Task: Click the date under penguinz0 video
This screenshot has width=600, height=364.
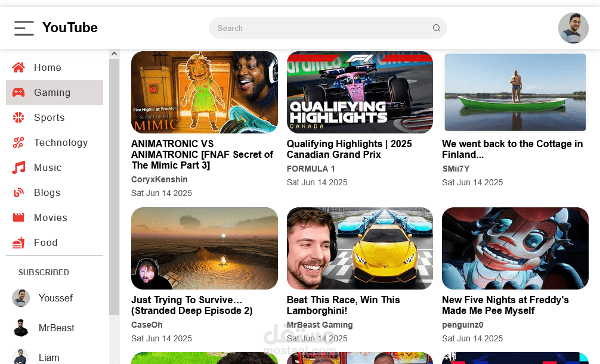Action: [x=472, y=338]
